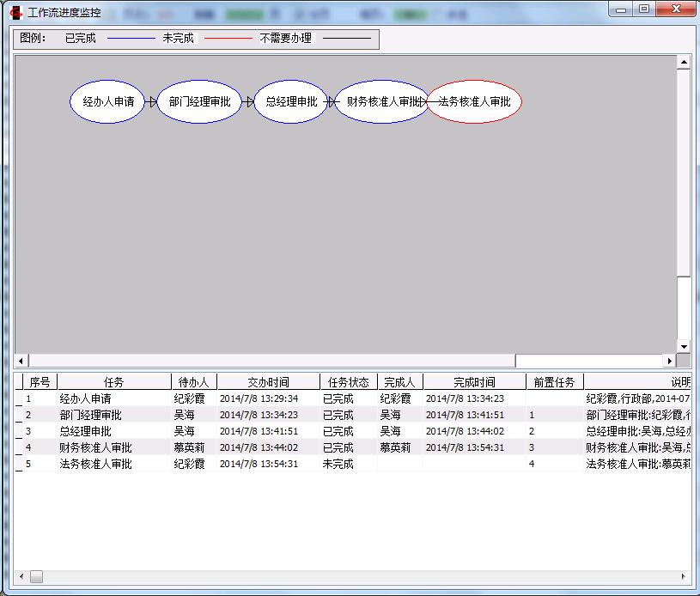Click the diagram scroll down arrow
This screenshot has width=700, height=596.
(684, 347)
